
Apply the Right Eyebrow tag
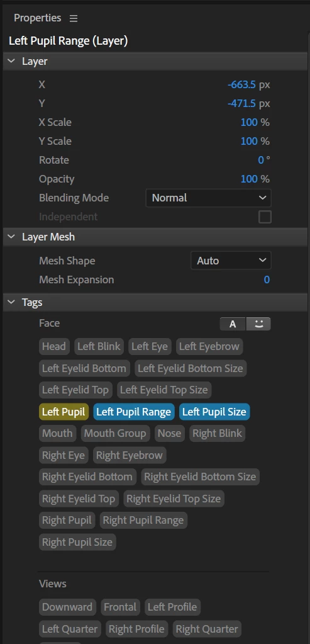click(130, 456)
